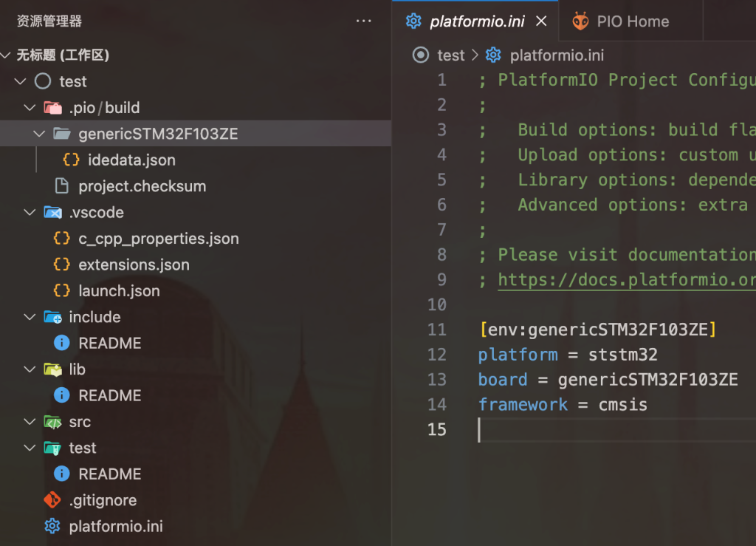Viewport: 756px width, 546px height.
Task: Click the three-dot explorer actions menu
Action: pos(363,21)
